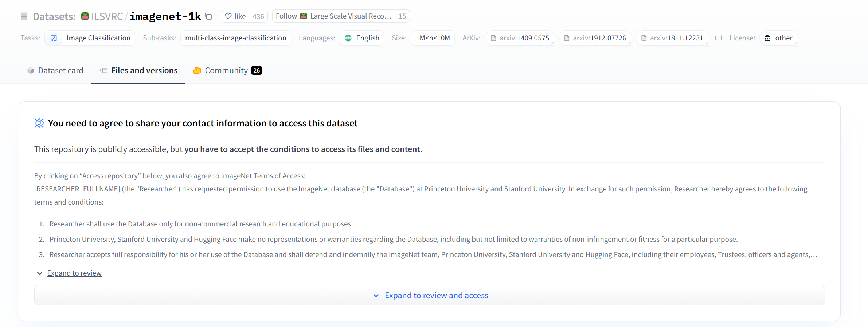868x327 pixels.
Task: Click the document icon for arxiv:1409.0575
Action: (x=493, y=38)
